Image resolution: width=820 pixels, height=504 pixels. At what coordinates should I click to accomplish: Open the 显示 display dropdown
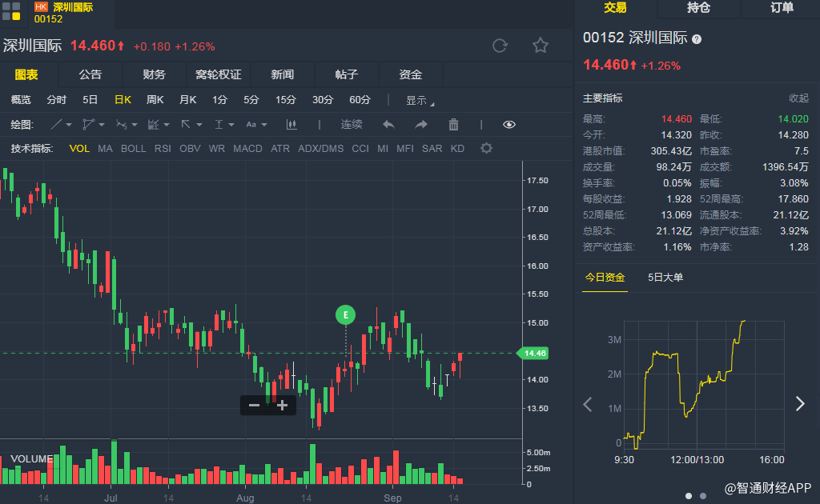point(420,101)
